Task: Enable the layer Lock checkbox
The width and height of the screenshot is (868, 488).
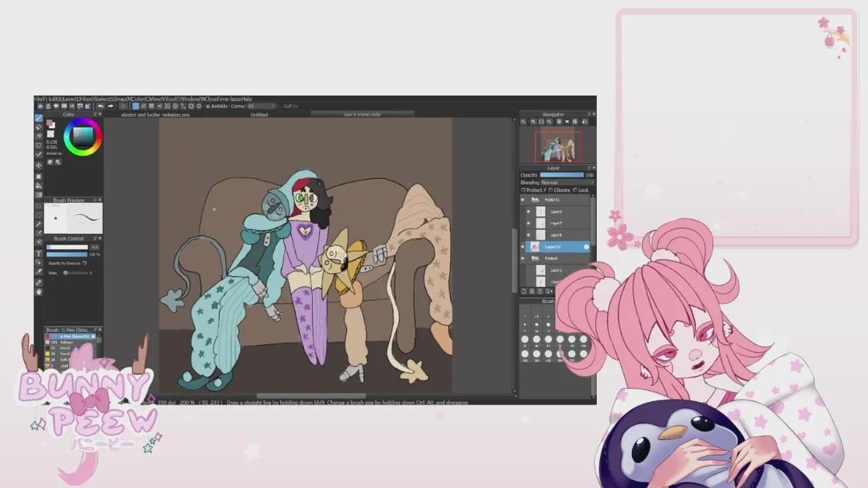Action: (x=575, y=190)
